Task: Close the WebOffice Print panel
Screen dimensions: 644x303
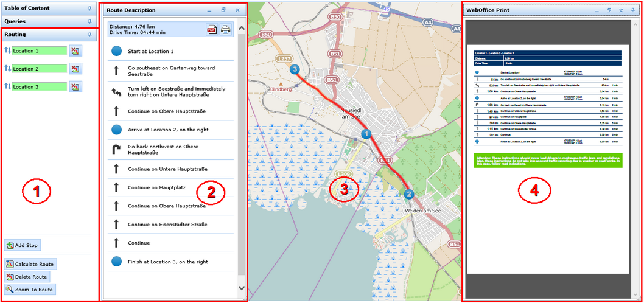Action: tap(621, 10)
